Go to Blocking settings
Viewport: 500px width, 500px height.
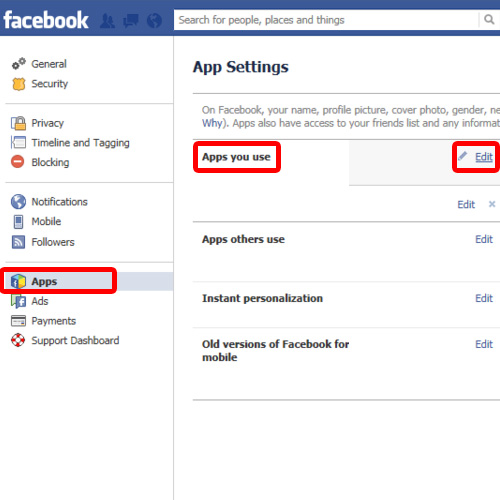(x=50, y=162)
